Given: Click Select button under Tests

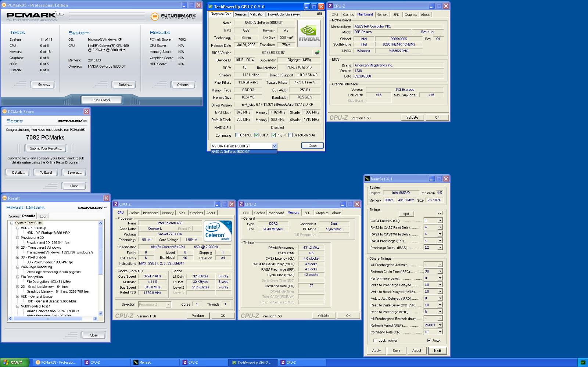Looking at the screenshot, I should (44, 85).
